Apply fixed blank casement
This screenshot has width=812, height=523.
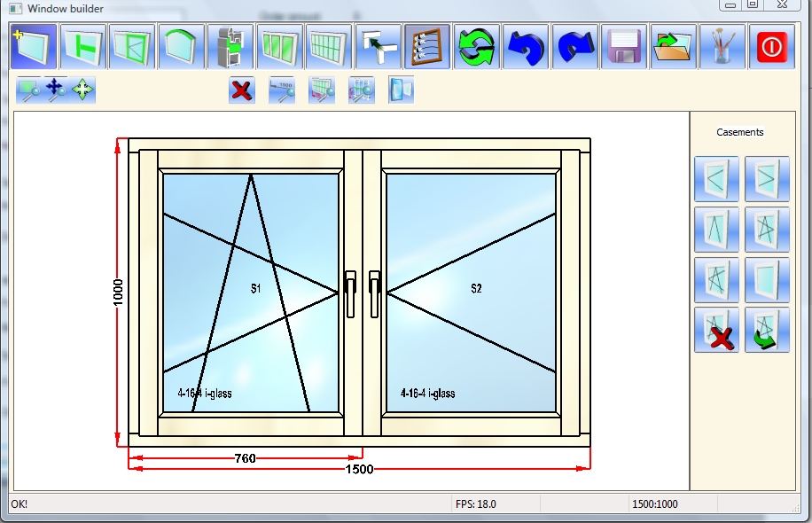(x=767, y=279)
